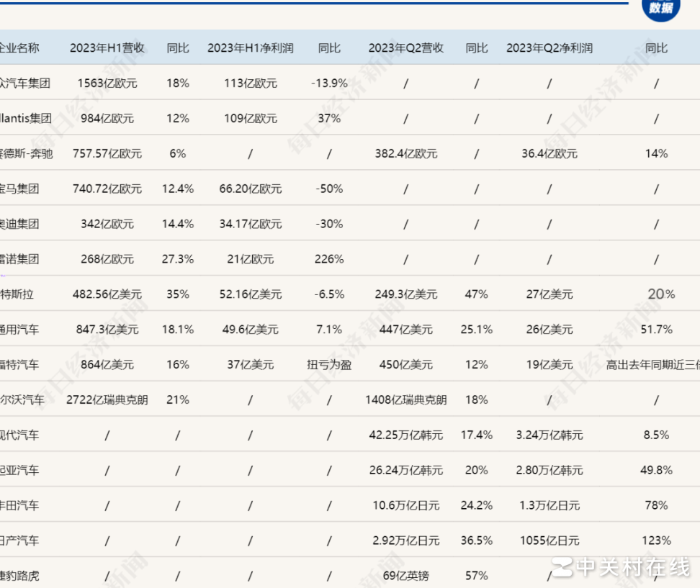Click the 226% growth cell for 雷诺集团

(329, 259)
